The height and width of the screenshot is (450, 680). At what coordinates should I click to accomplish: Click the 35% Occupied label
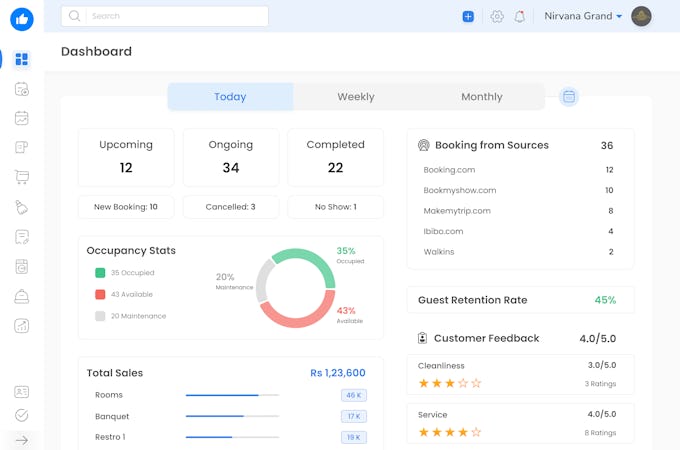tap(350, 255)
